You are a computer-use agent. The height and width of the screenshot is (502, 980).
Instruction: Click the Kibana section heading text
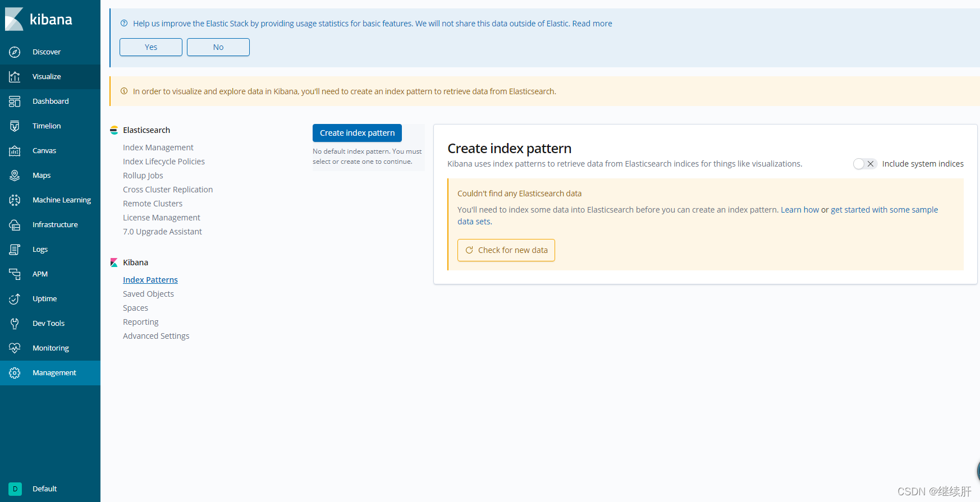[135, 262]
